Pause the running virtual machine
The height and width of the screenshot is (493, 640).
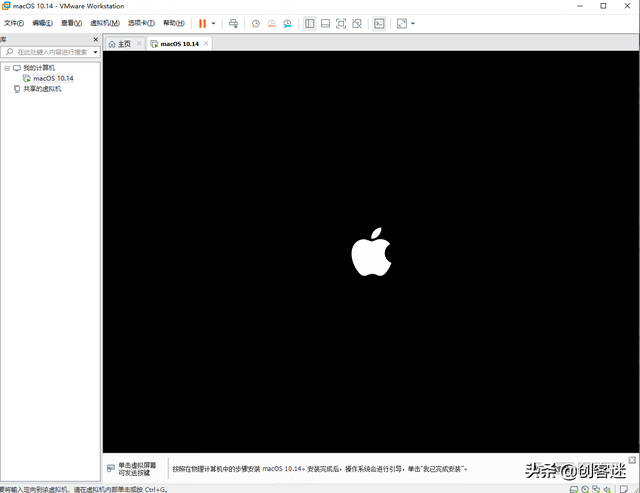[202, 24]
